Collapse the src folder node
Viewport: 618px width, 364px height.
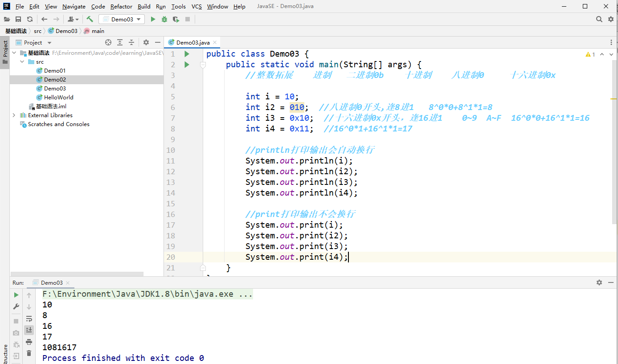coord(22,61)
